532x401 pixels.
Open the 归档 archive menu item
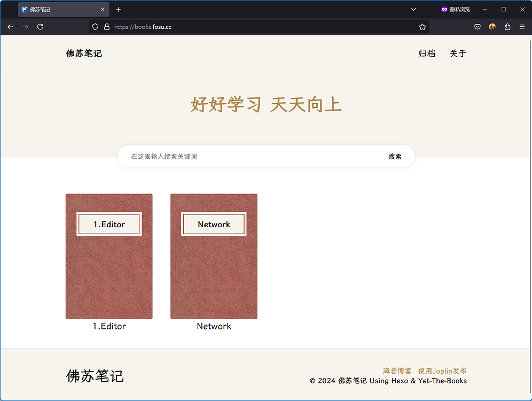[x=426, y=53]
